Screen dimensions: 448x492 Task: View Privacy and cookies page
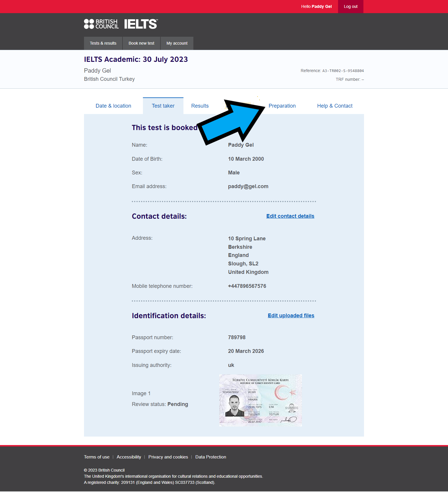(168, 457)
